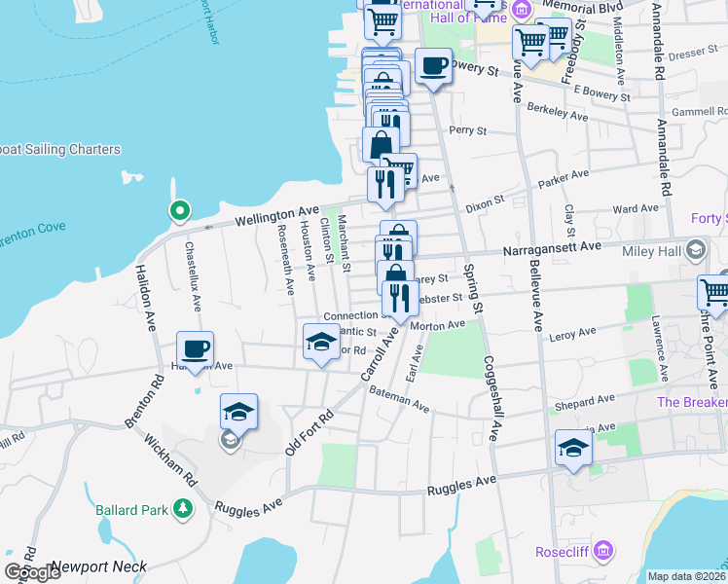Click the Coggeshall Ave street label
728x584 pixels.
pos(493,398)
